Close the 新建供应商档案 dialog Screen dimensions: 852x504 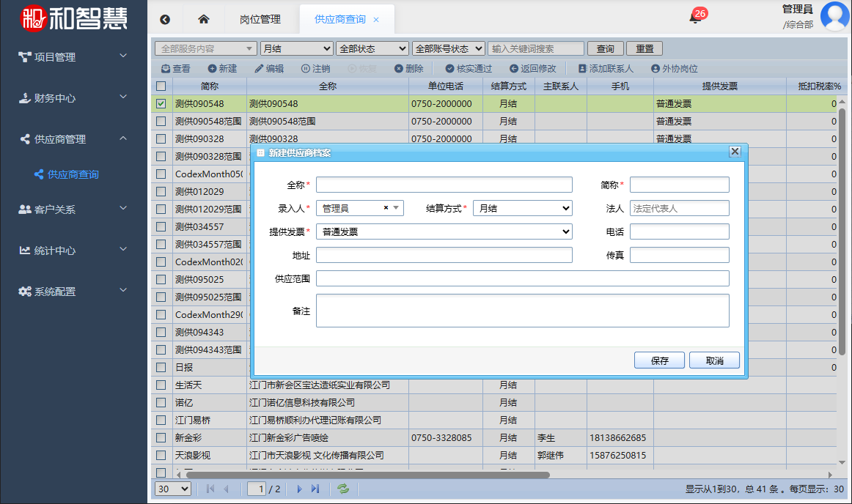pos(735,152)
